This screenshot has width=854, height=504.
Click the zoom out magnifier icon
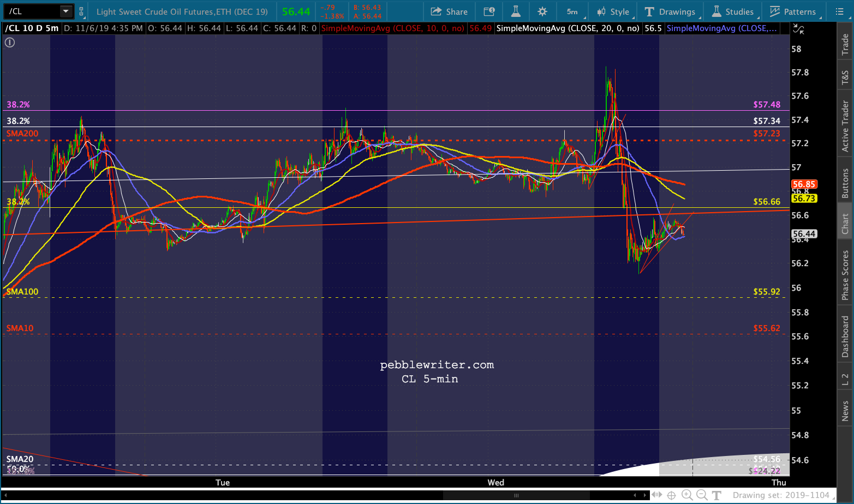coord(702,495)
